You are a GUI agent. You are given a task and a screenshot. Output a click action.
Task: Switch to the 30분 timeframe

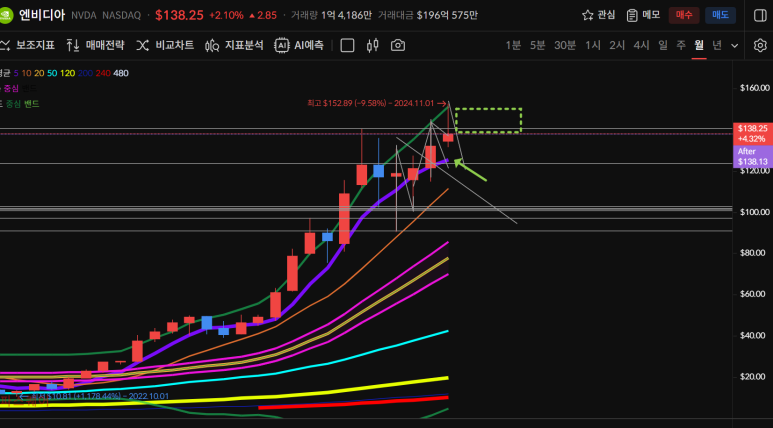(x=565, y=46)
